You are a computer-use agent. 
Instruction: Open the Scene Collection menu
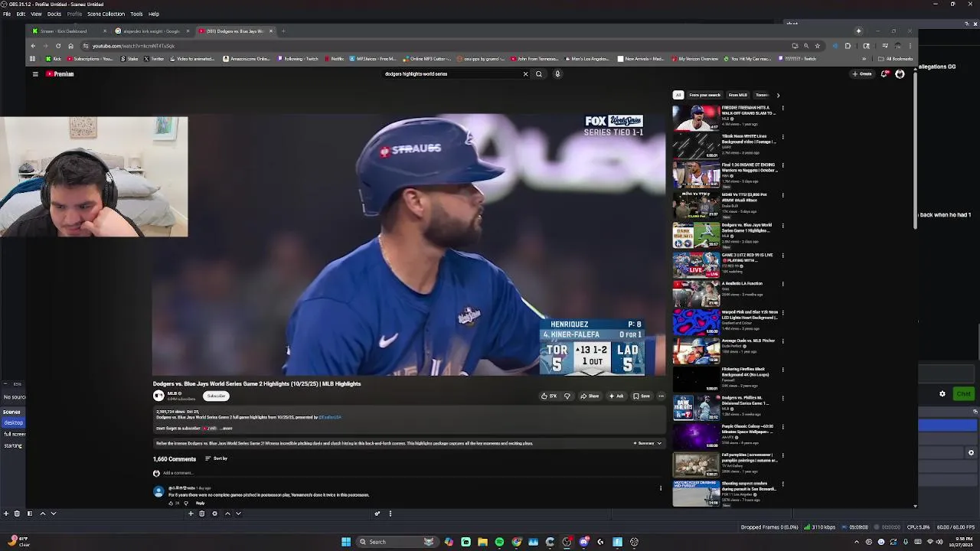pyautogui.click(x=106, y=14)
